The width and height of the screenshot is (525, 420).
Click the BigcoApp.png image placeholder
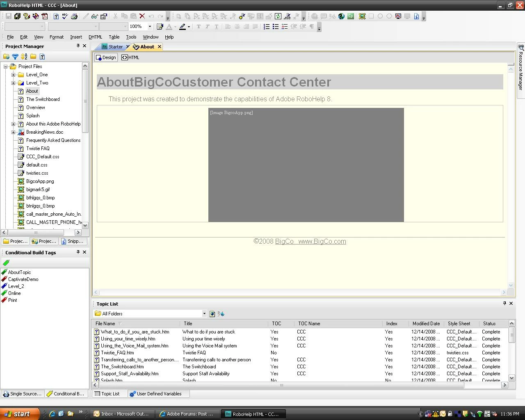[x=306, y=165]
